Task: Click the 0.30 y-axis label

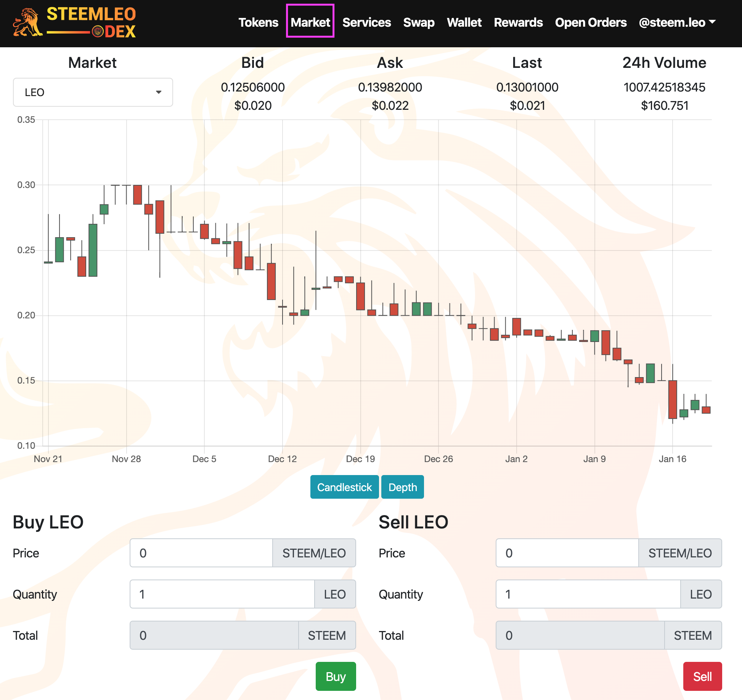Action: click(x=26, y=185)
